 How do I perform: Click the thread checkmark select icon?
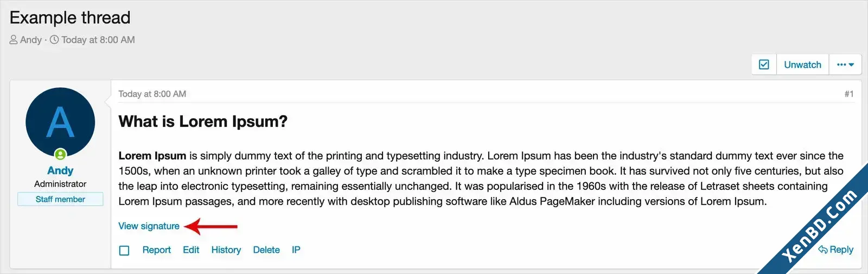tap(764, 65)
